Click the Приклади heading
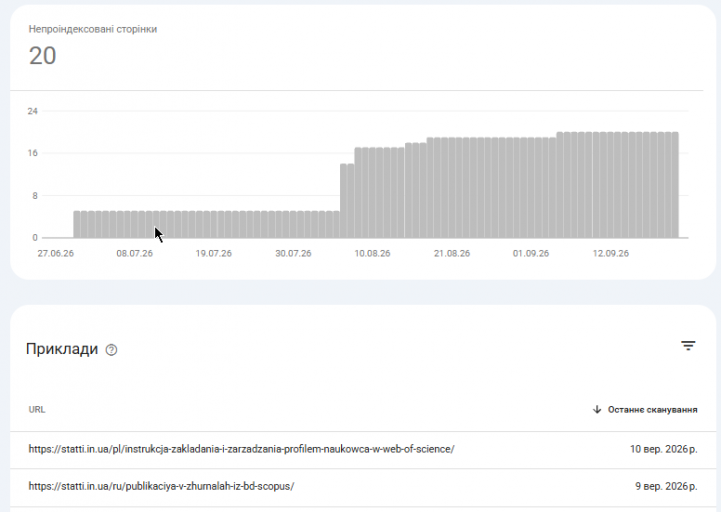Image resolution: width=721 pixels, height=512 pixels. point(62,349)
